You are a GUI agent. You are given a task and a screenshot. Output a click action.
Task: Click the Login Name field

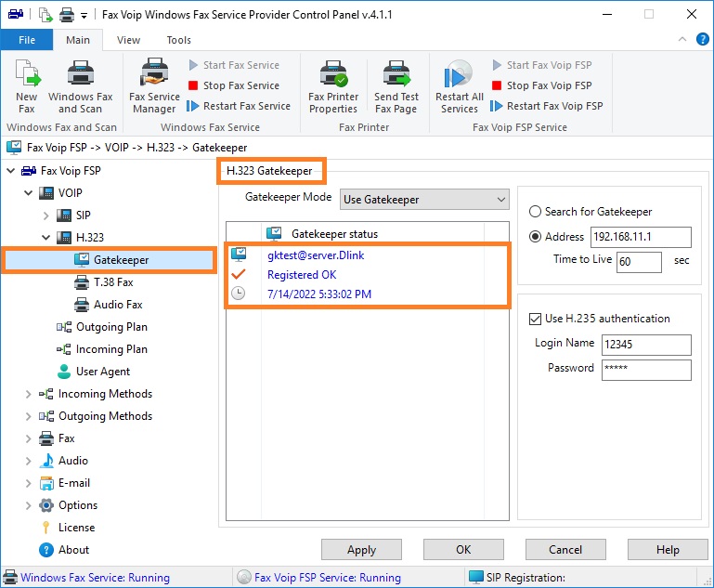[646, 345]
